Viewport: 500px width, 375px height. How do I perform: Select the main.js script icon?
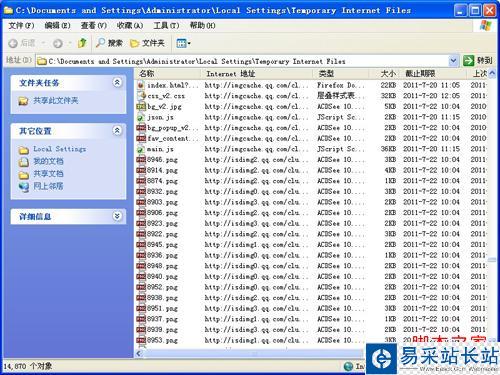[x=141, y=149]
